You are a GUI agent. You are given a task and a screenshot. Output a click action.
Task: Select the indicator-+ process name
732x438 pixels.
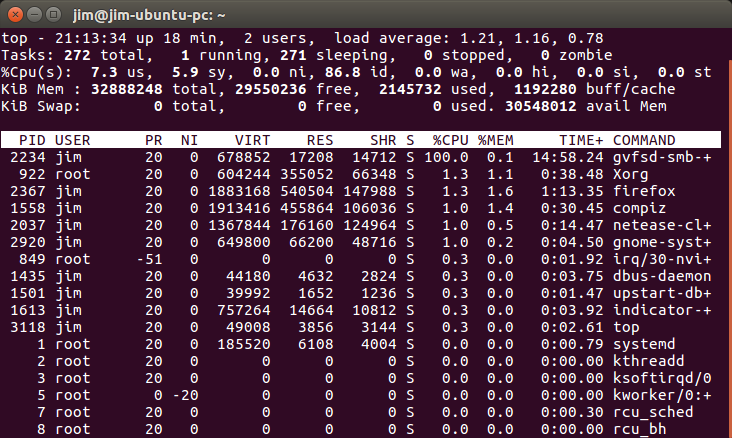click(662, 310)
